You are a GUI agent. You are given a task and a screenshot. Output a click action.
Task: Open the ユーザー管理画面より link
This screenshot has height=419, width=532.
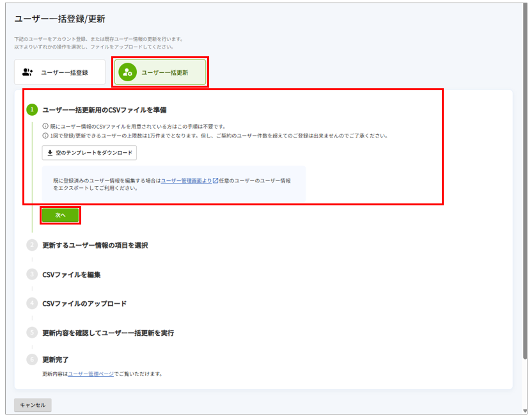(x=186, y=180)
